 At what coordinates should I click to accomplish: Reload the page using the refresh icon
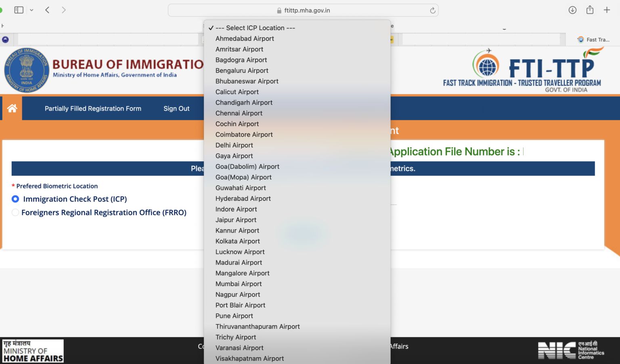432,10
